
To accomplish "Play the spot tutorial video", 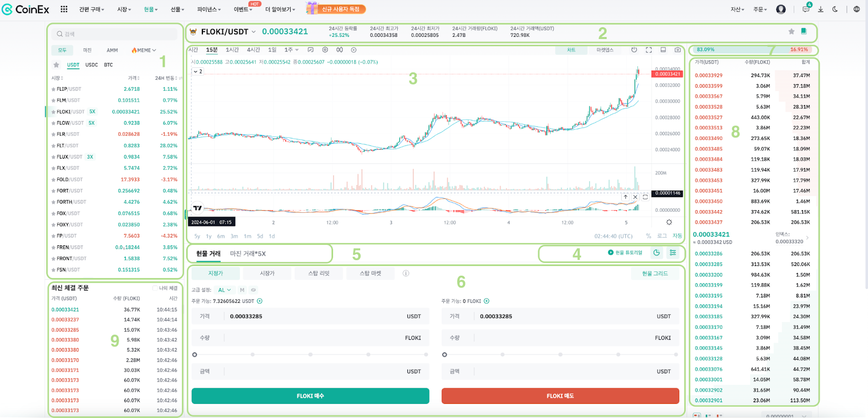I will [625, 252].
